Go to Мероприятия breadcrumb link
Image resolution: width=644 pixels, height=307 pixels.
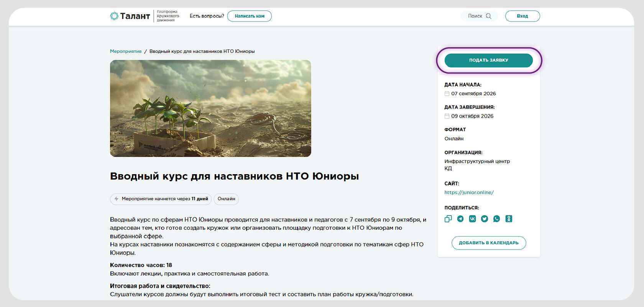126,51
